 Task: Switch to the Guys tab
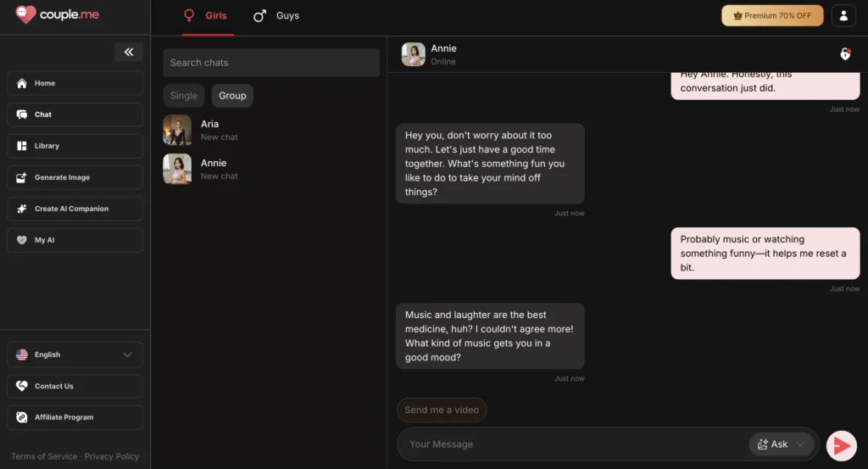pyautogui.click(x=276, y=17)
